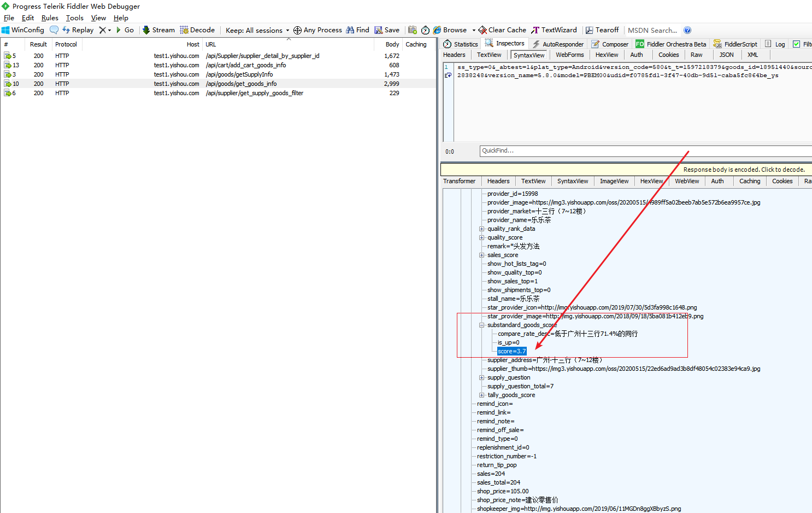Open the Find sessions binoculars tool
The height and width of the screenshot is (513, 812).
pyautogui.click(x=357, y=30)
